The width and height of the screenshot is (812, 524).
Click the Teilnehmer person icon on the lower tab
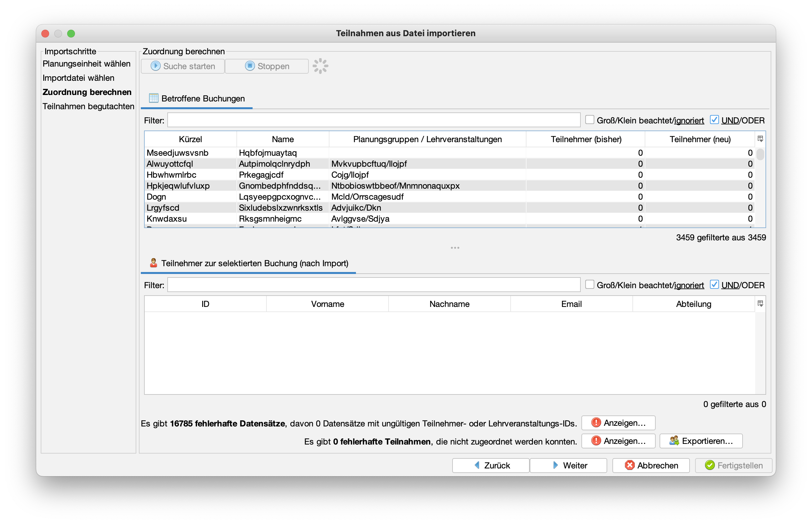[153, 263]
